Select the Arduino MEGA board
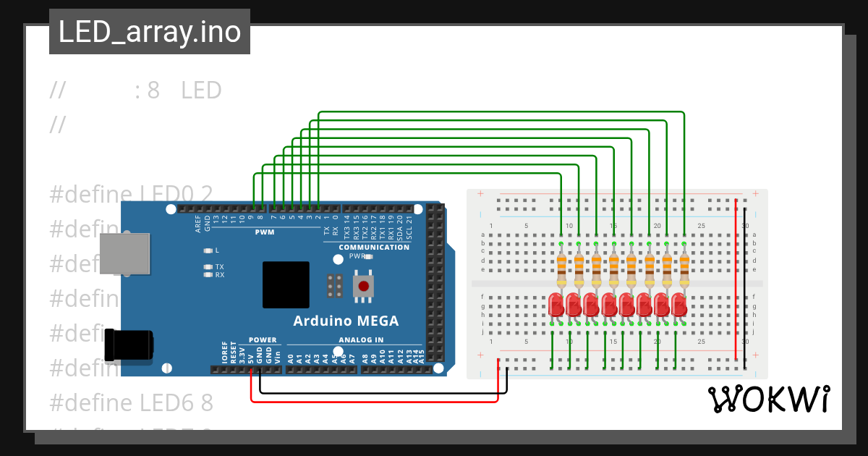Viewport: 868px width, 456px height. coord(347,318)
